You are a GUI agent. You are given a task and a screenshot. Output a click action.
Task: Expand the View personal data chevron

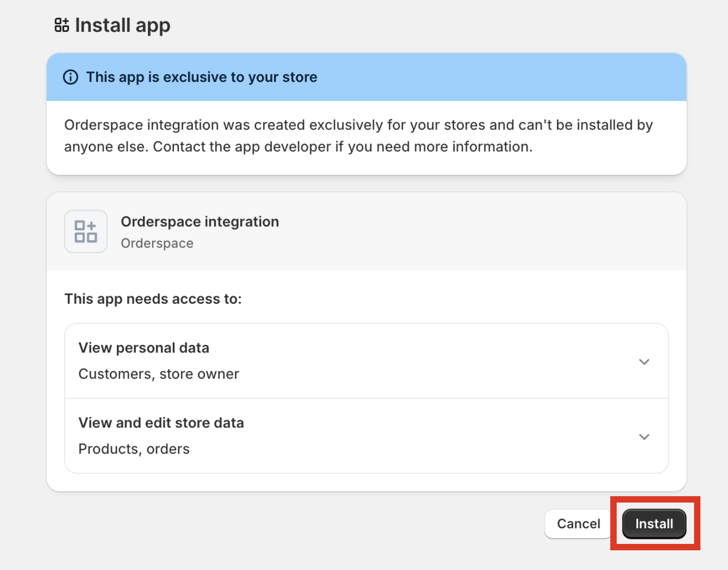click(x=644, y=362)
